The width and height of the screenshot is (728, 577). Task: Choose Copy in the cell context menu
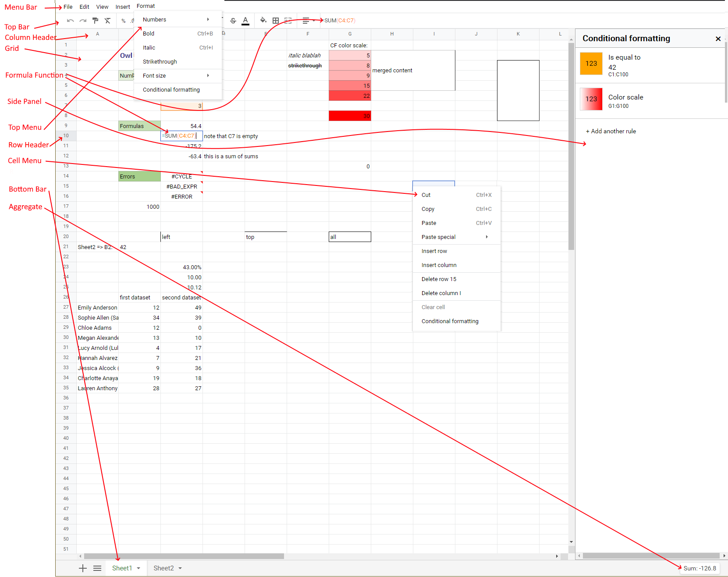pos(457,209)
